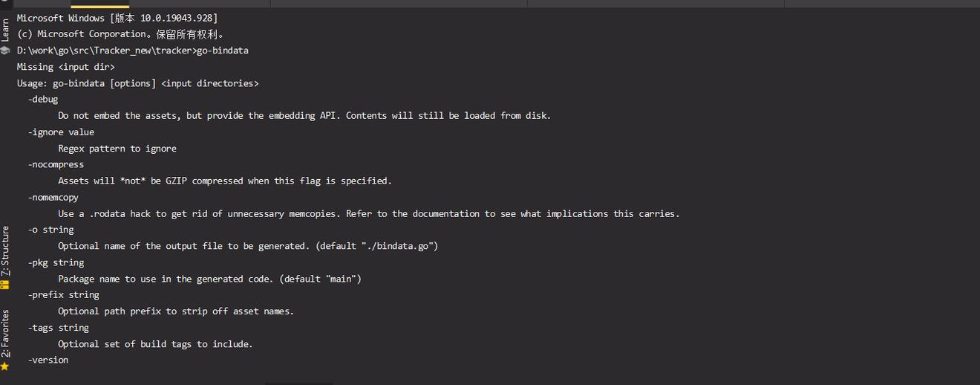The image size is (980, 385).
Task: Click the "-prefix string" option text
Action: [x=64, y=295]
